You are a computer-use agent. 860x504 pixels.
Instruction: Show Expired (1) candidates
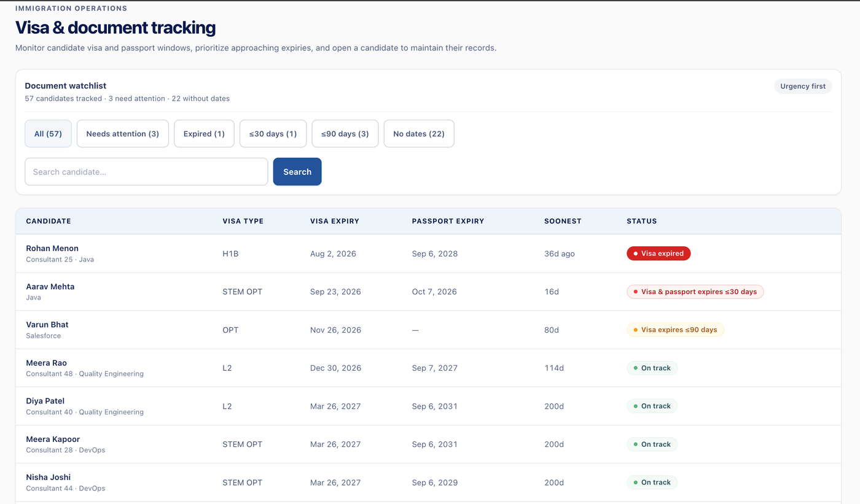tap(204, 134)
